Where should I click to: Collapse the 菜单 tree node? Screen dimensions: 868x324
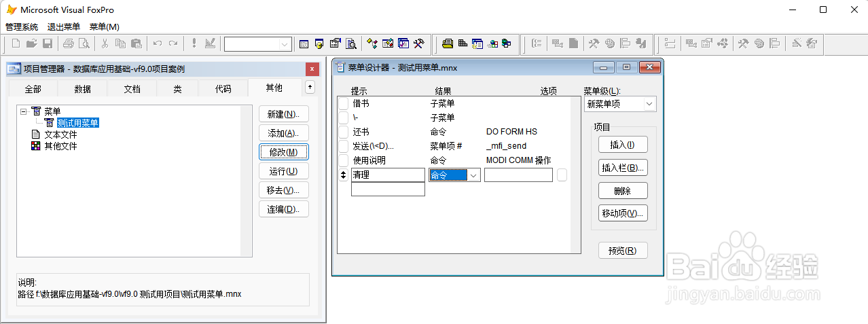click(x=24, y=111)
